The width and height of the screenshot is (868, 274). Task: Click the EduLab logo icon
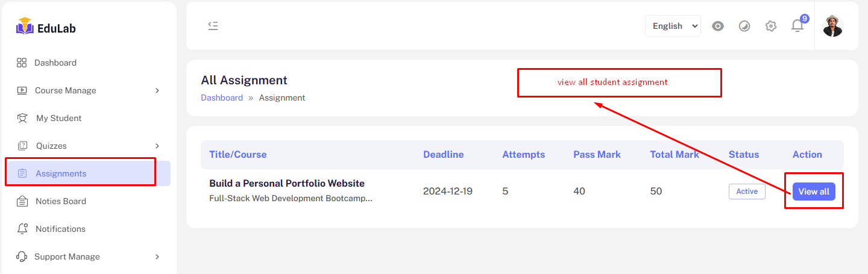[25, 26]
